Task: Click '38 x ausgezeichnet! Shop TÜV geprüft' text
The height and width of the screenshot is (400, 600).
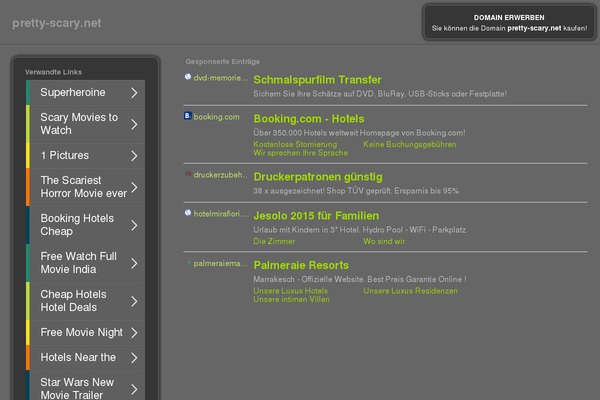Action: [356, 191]
